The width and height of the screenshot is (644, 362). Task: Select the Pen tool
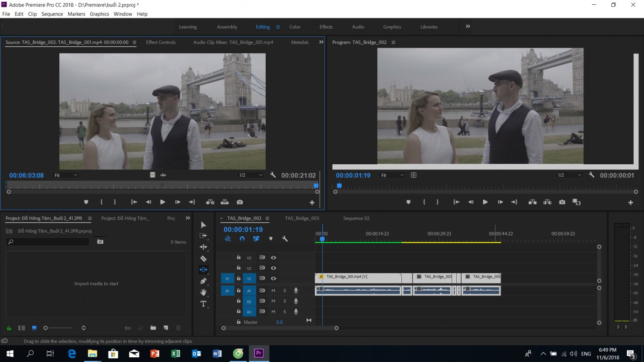pyautogui.click(x=204, y=281)
